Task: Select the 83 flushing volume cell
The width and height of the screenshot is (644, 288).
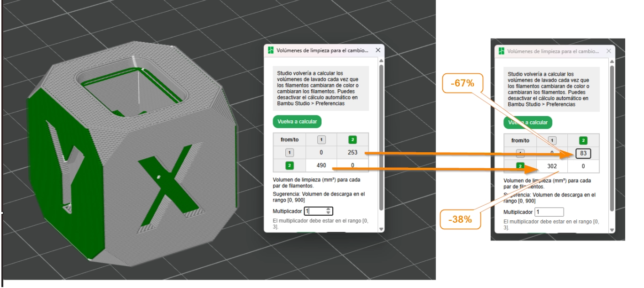Action: [x=583, y=154]
